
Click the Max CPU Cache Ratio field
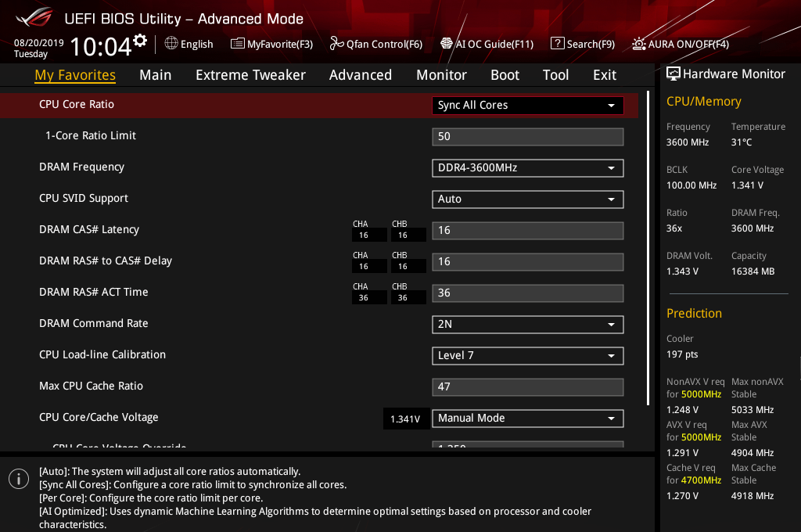pos(528,386)
